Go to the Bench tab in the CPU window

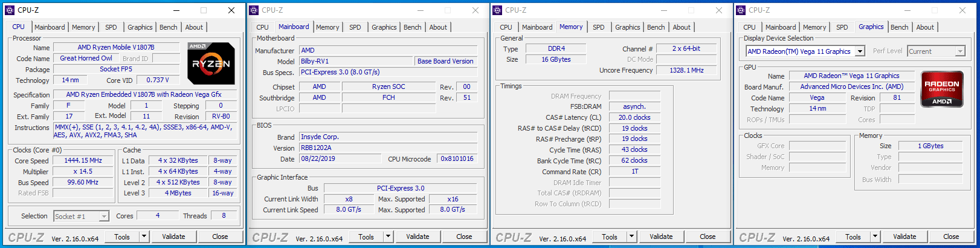(169, 27)
